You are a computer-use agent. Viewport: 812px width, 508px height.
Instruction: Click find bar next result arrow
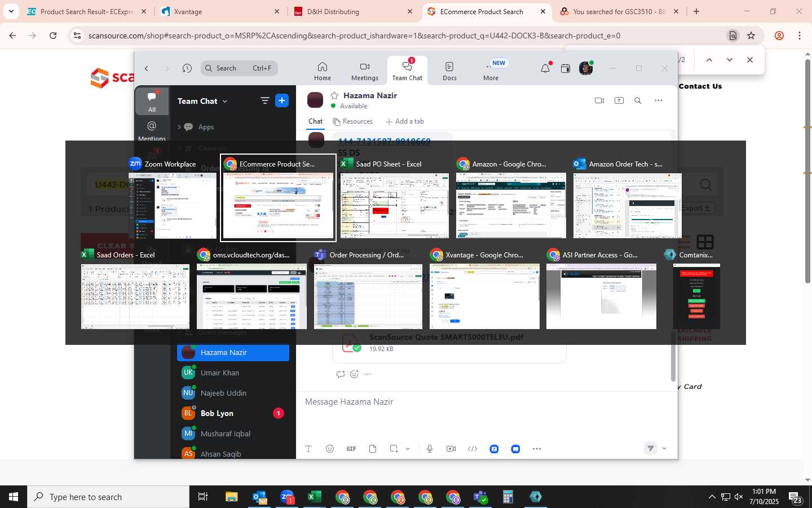point(730,60)
